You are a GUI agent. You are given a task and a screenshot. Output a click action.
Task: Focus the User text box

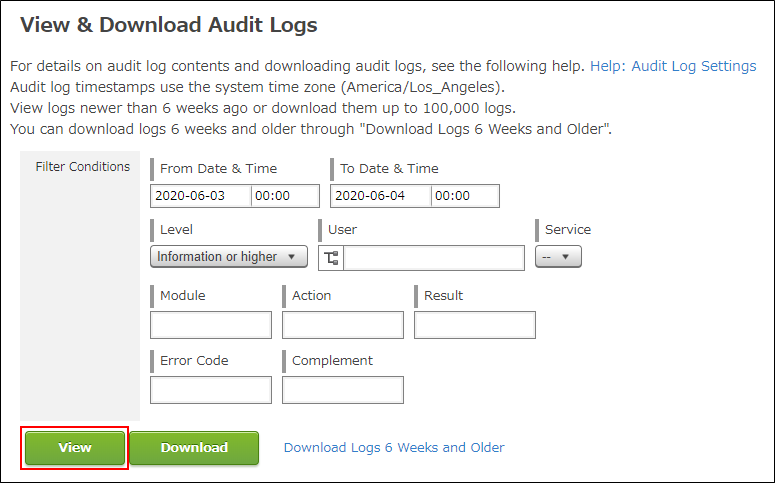[434, 258]
